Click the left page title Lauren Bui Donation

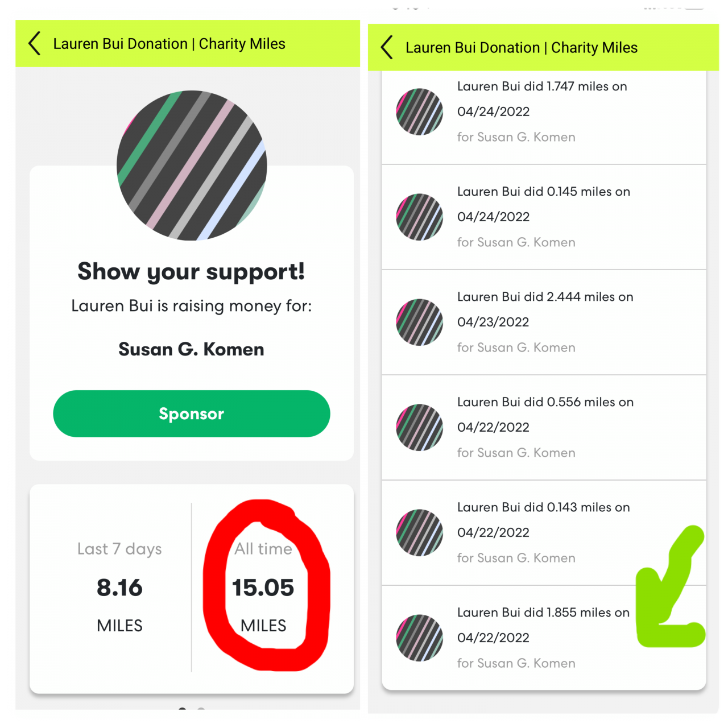[121, 44]
